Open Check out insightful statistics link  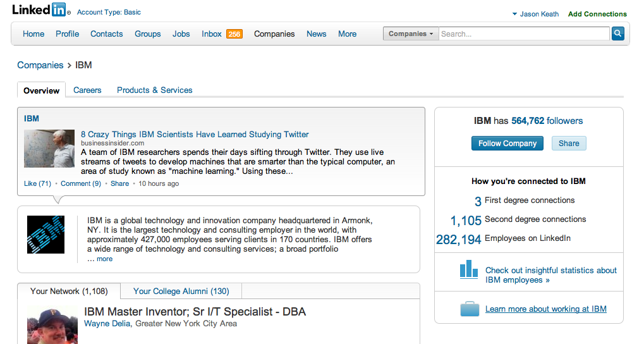[550, 275]
